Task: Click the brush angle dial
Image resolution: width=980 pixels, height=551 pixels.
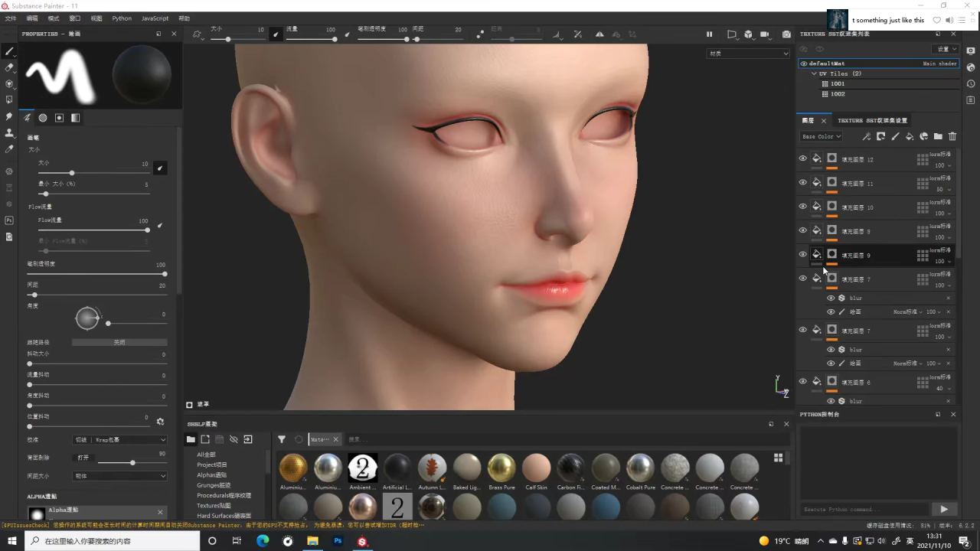Action: point(87,318)
